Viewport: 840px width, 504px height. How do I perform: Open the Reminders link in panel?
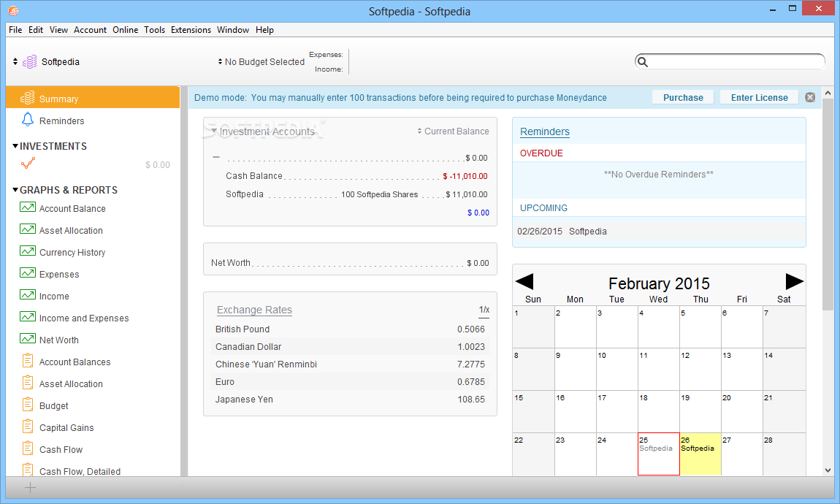(545, 131)
